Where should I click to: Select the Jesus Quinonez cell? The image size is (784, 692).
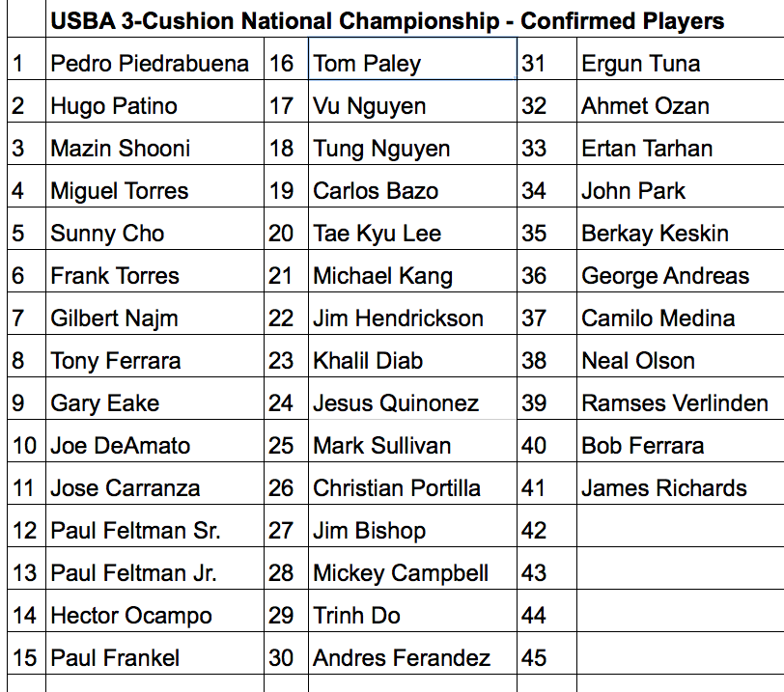click(412, 399)
